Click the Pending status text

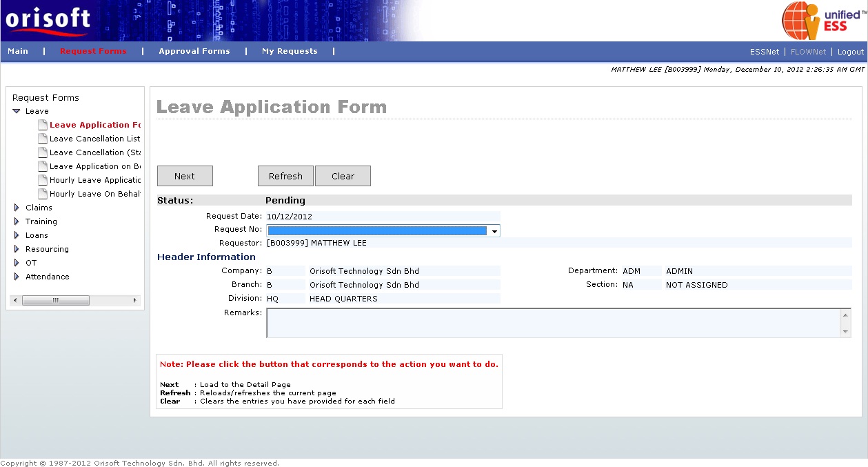click(x=285, y=201)
